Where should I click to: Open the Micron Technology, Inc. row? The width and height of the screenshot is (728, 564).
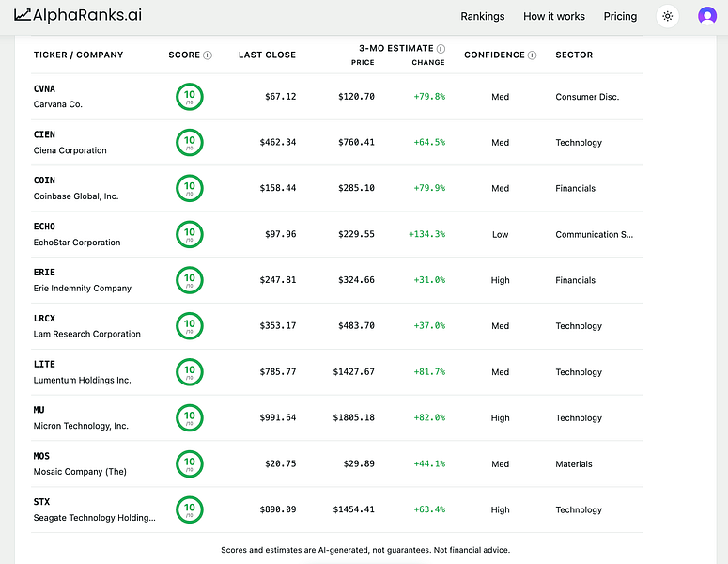pyautogui.click(x=336, y=417)
